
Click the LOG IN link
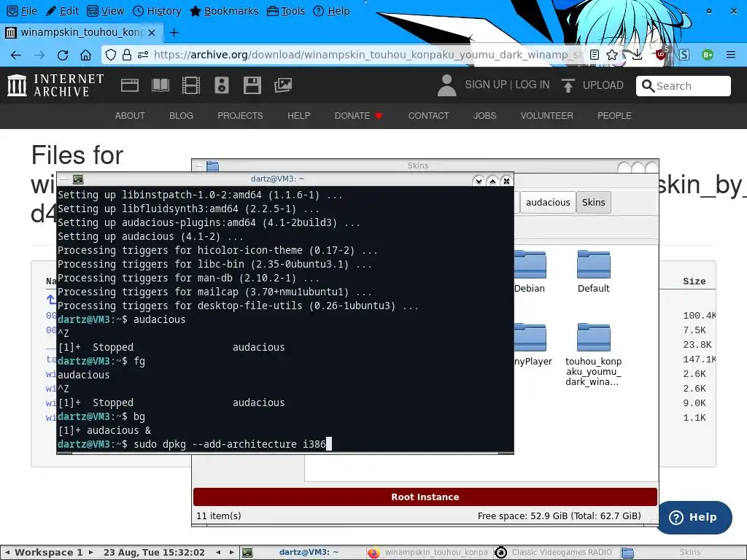[x=532, y=85]
